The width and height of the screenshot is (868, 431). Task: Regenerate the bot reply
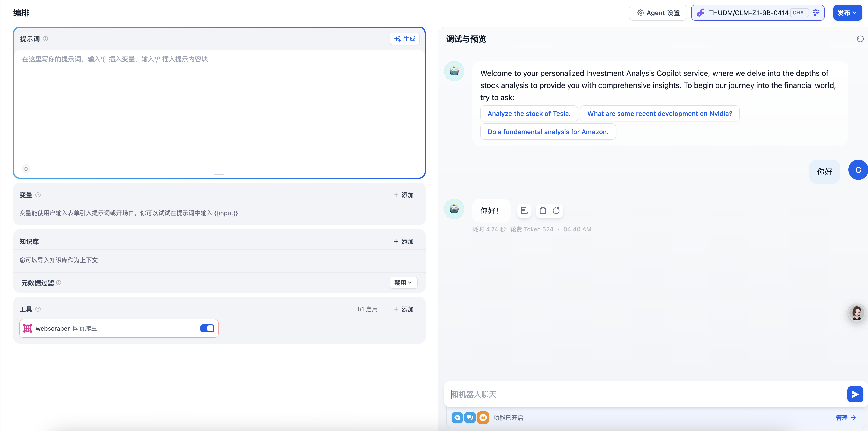point(556,211)
